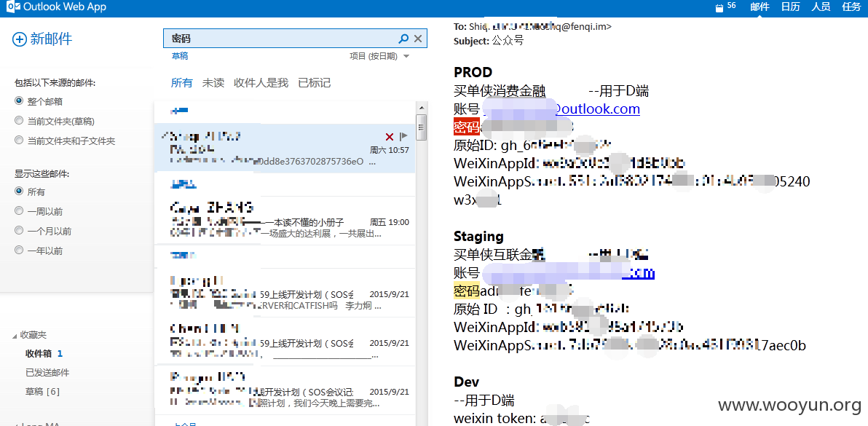The width and height of the screenshot is (868, 426).
Task: Open the 草稿 [6] folder
Action: pos(43,392)
